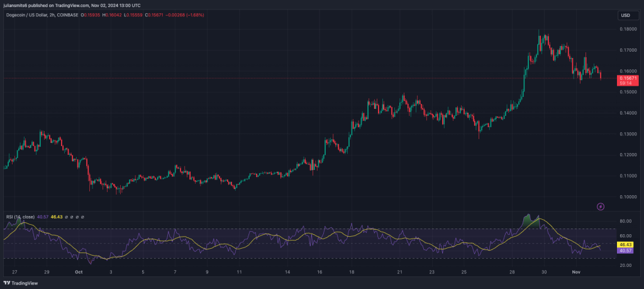Image resolution: width=644 pixels, height=289 pixels.
Task: Click the first empty-value symbol beside RSI values
Action: coord(65,217)
